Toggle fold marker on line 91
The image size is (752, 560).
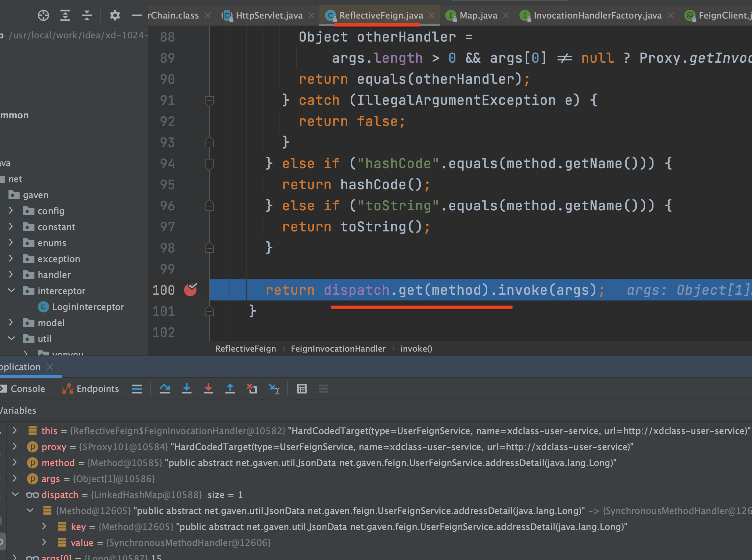pyautogui.click(x=209, y=100)
